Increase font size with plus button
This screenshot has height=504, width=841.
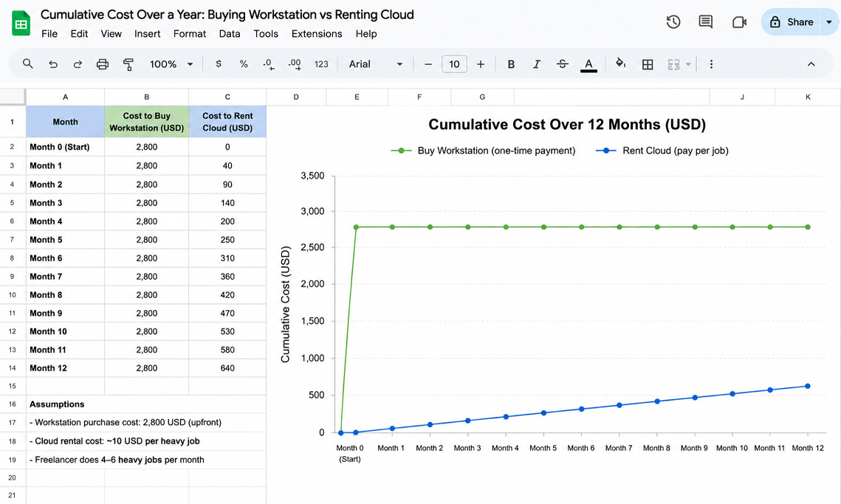click(481, 64)
